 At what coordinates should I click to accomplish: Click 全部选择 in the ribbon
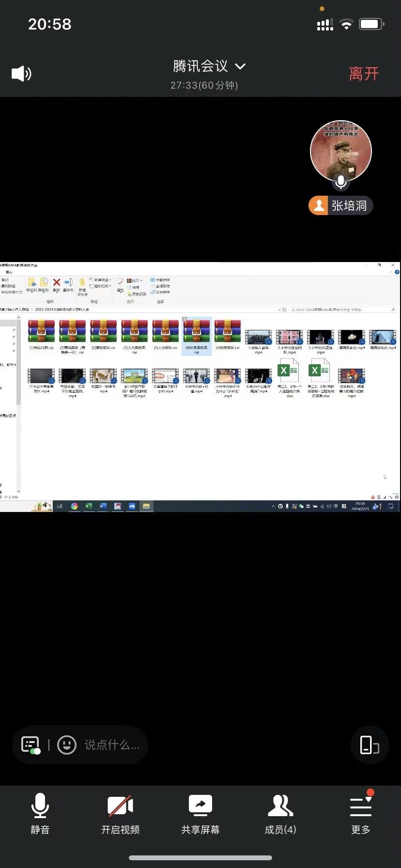click(x=160, y=280)
